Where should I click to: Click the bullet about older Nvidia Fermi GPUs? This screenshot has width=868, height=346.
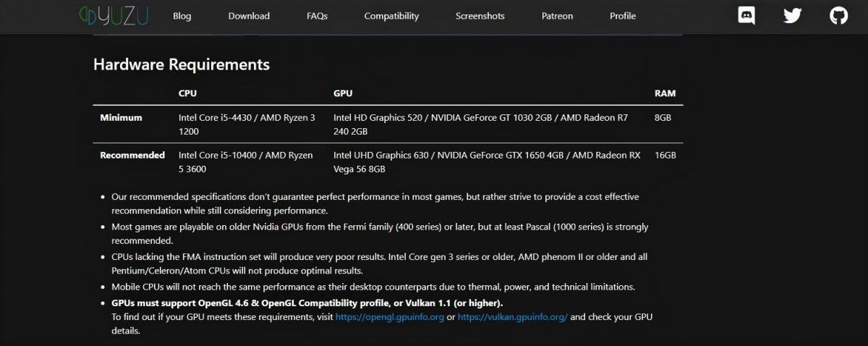coord(380,234)
